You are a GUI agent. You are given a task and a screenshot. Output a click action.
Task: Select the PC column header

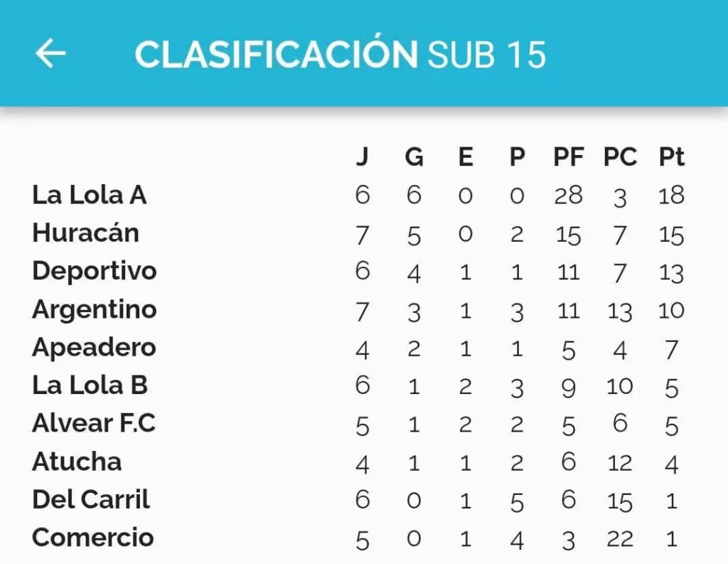(620, 156)
